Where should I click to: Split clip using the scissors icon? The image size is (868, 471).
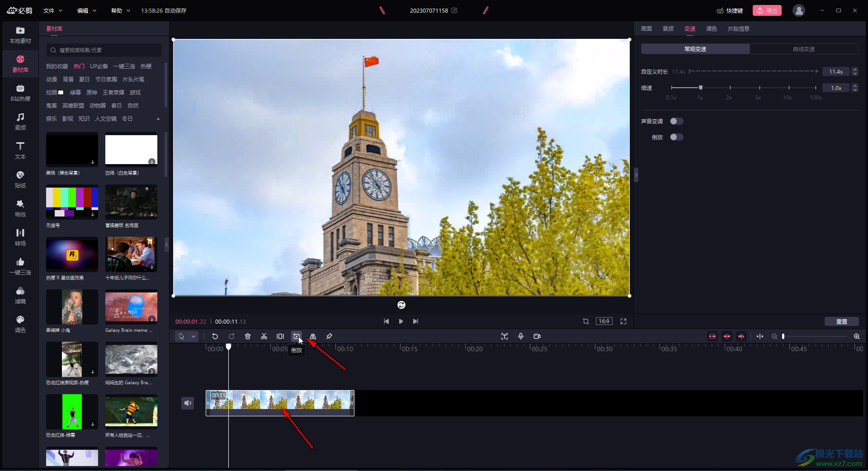tap(264, 336)
